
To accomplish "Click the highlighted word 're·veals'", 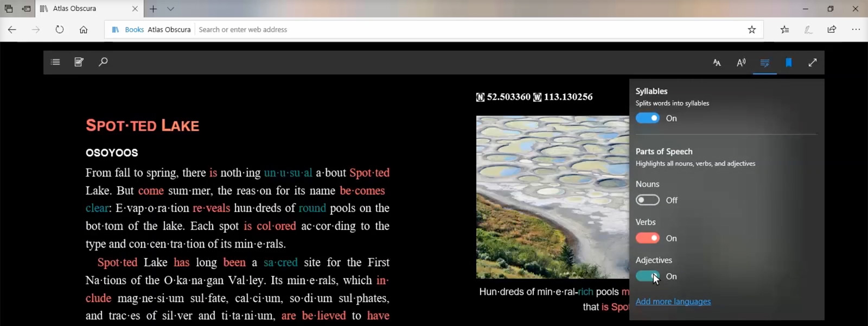I will 212,208.
